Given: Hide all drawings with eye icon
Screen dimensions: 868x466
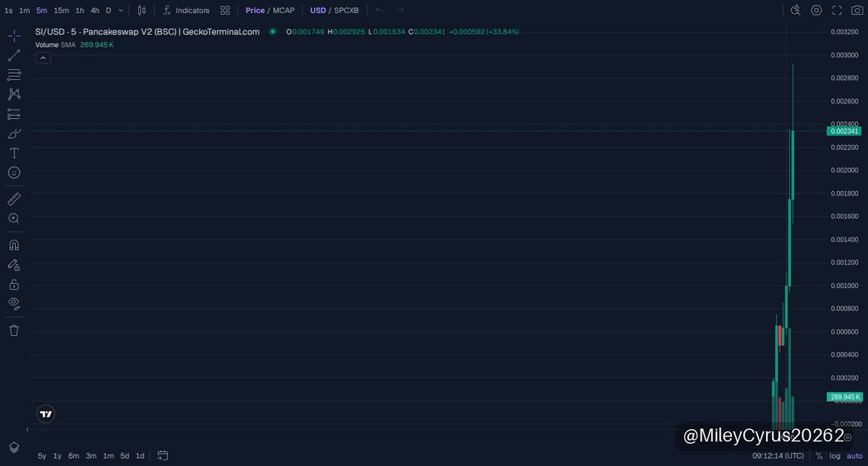Looking at the screenshot, I should point(14,303).
